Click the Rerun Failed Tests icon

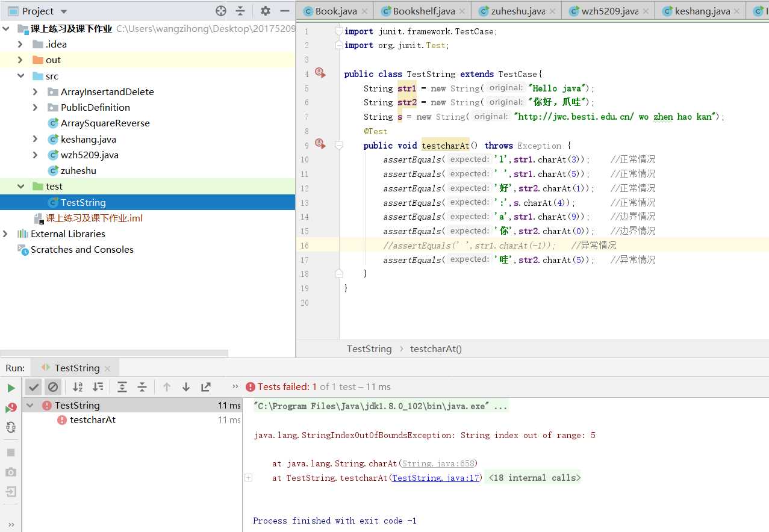click(11, 408)
